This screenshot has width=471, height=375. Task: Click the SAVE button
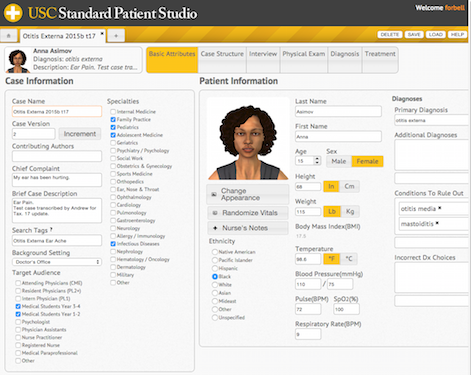point(414,35)
